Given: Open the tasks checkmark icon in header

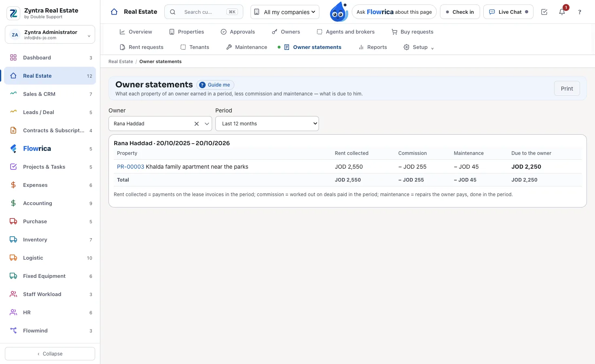Looking at the screenshot, I should pyautogui.click(x=544, y=12).
